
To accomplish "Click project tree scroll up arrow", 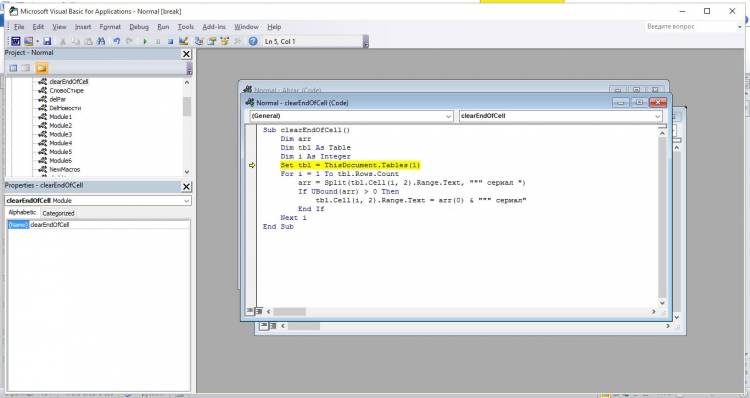I will 187,82.
